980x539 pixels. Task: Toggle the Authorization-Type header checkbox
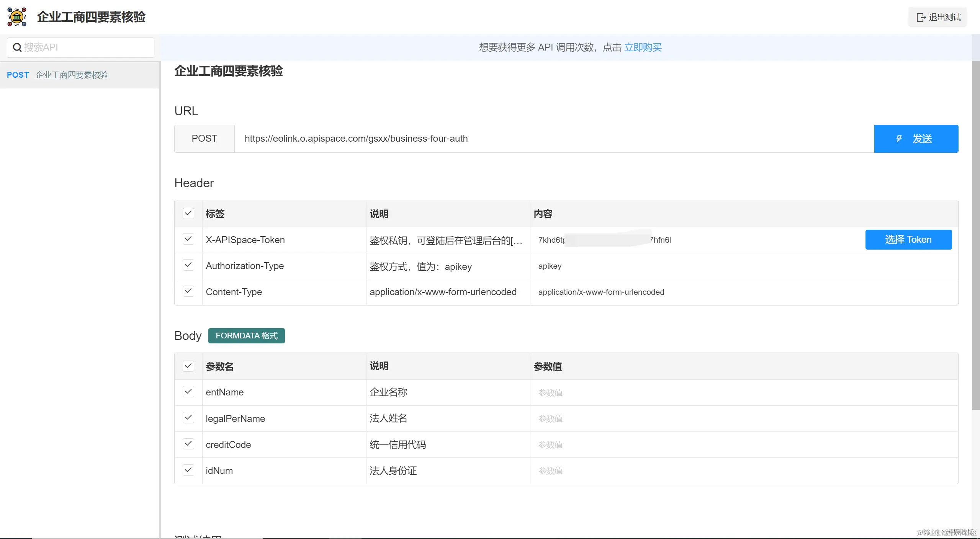tap(188, 265)
